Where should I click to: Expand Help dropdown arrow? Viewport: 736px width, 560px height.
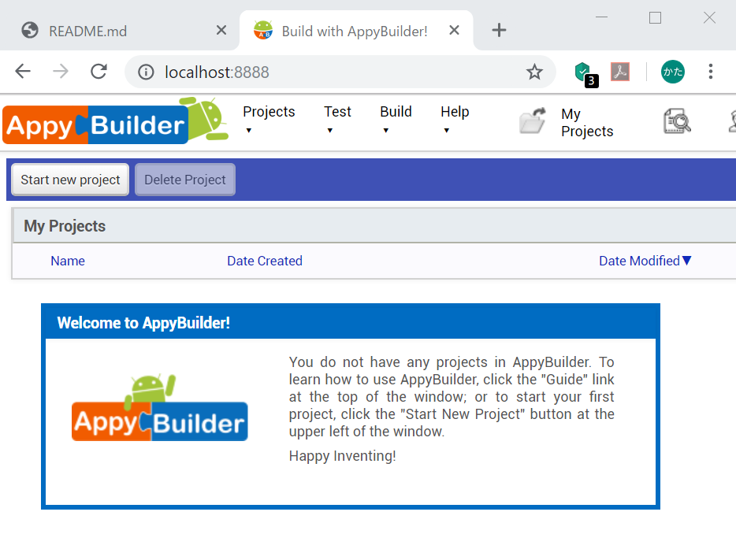[446, 131]
